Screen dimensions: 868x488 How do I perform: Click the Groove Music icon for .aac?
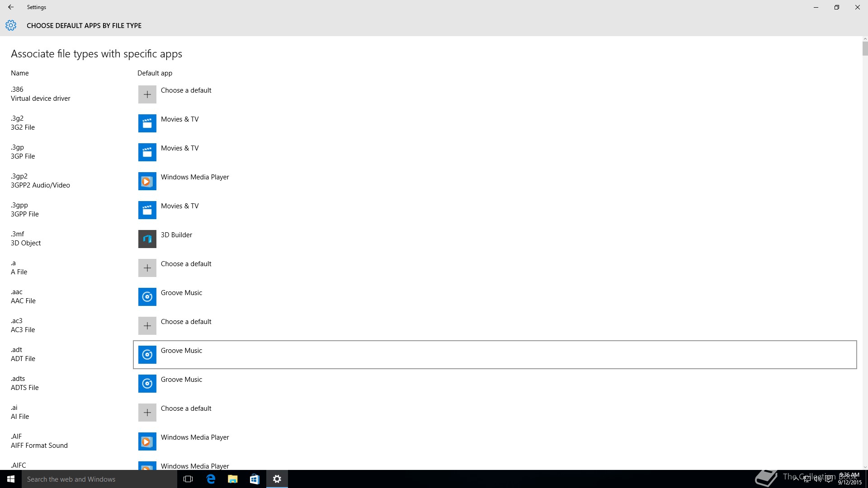point(147,297)
